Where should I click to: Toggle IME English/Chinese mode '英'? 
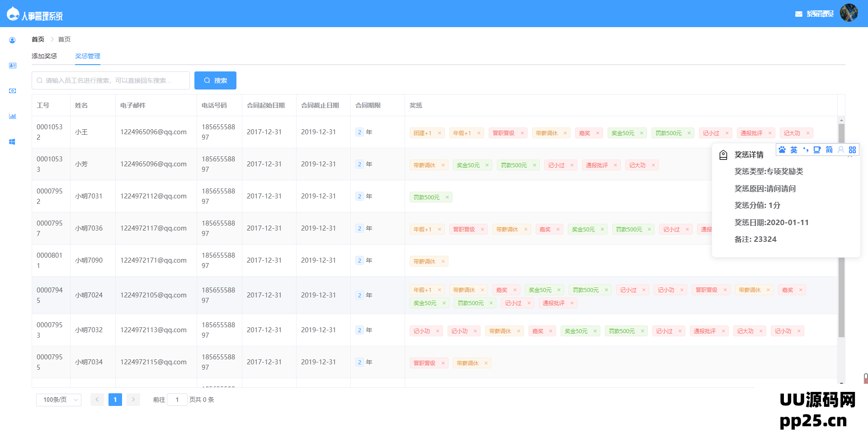(794, 150)
